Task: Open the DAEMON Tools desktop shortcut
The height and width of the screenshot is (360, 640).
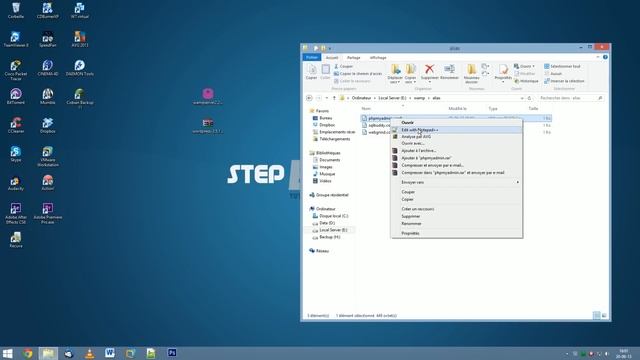Action: pyautogui.click(x=80, y=68)
